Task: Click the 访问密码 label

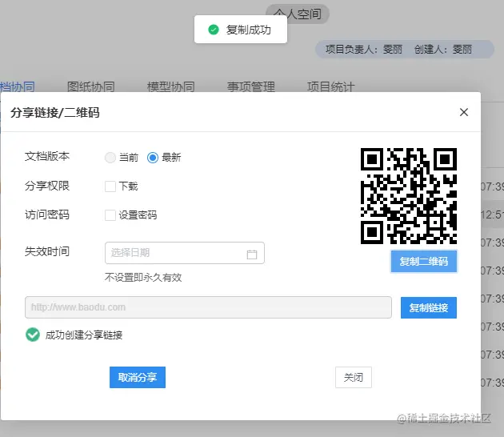Action: tap(47, 214)
